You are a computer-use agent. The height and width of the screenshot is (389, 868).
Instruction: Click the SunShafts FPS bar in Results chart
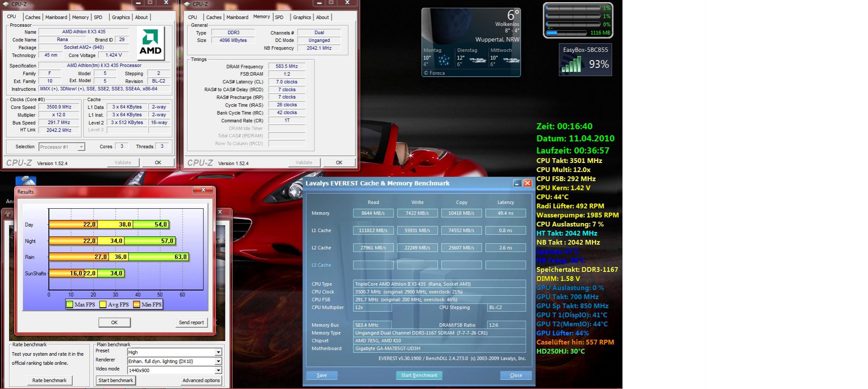[87, 273]
